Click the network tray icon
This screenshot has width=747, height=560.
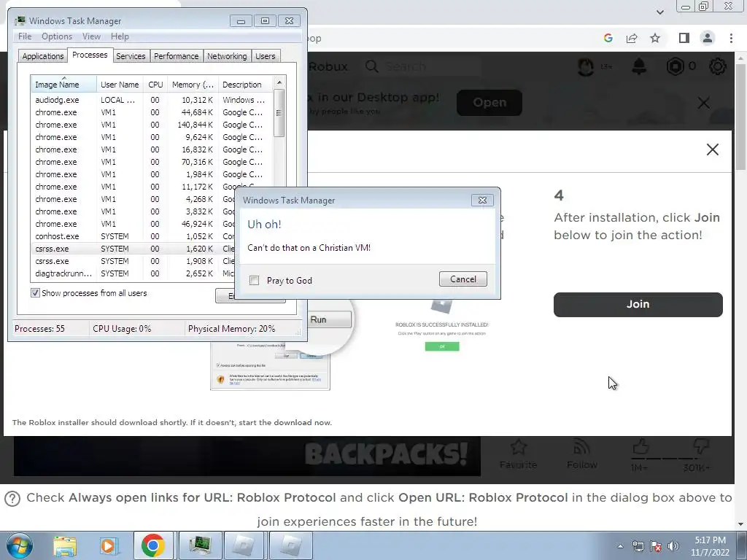638,546
